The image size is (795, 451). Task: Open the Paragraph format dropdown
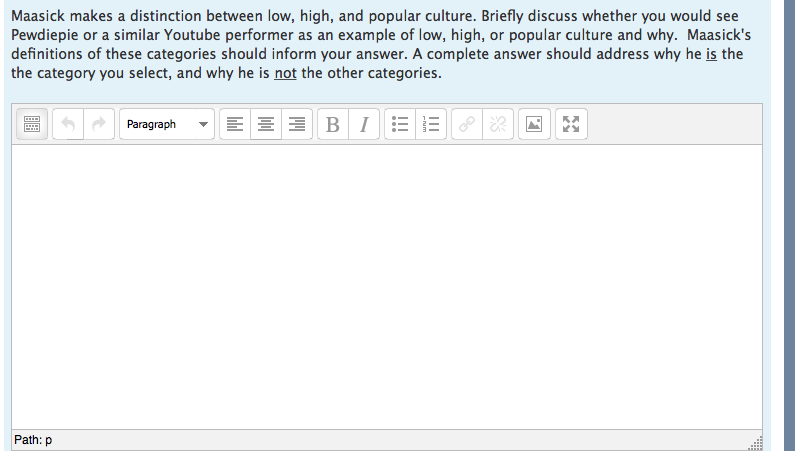tap(167, 124)
